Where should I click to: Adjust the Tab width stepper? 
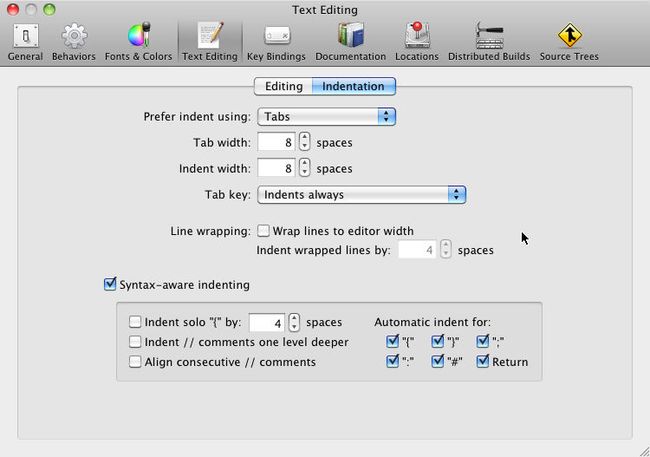tap(305, 142)
